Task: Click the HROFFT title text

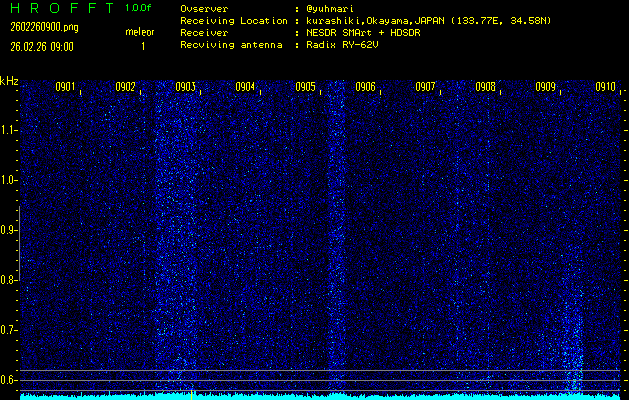Action: tap(63, 8)
